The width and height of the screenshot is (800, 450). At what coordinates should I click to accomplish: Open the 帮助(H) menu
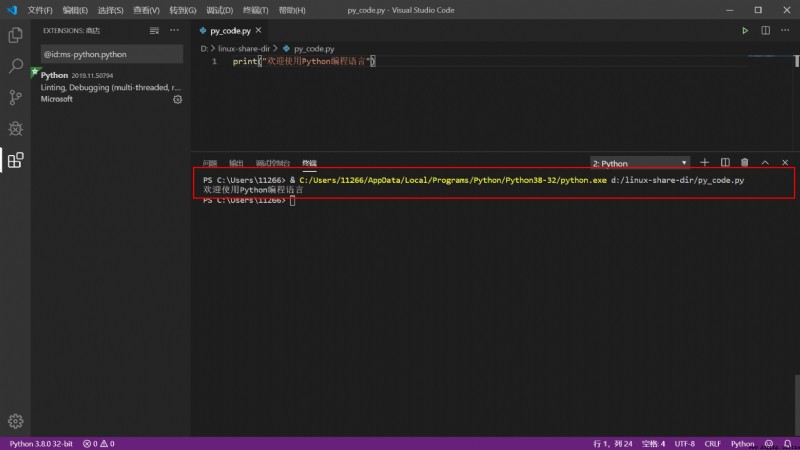pyautogui.click(x=292, y=10)
